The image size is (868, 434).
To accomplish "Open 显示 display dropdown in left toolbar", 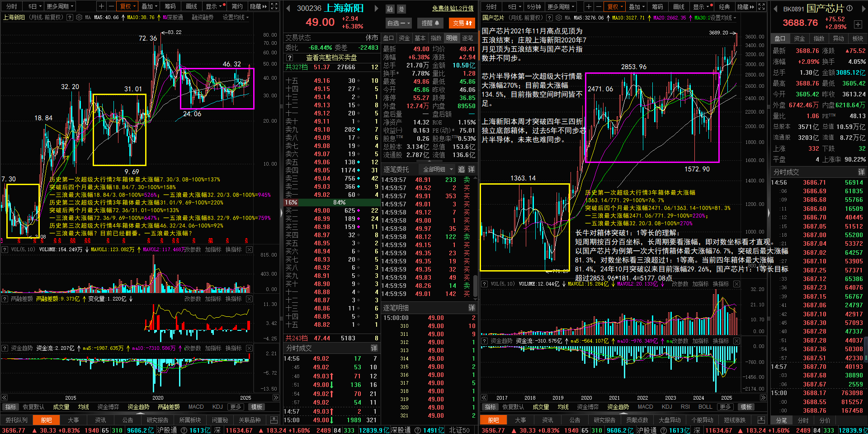I will pos(214,6).
